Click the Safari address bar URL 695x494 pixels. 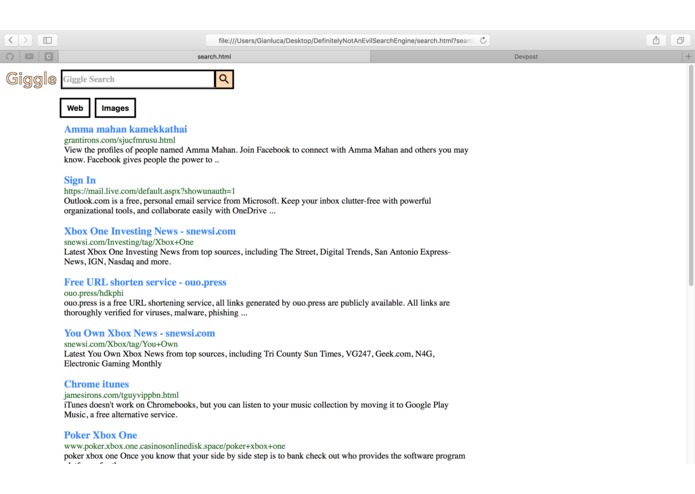click(x=344, y=40)
